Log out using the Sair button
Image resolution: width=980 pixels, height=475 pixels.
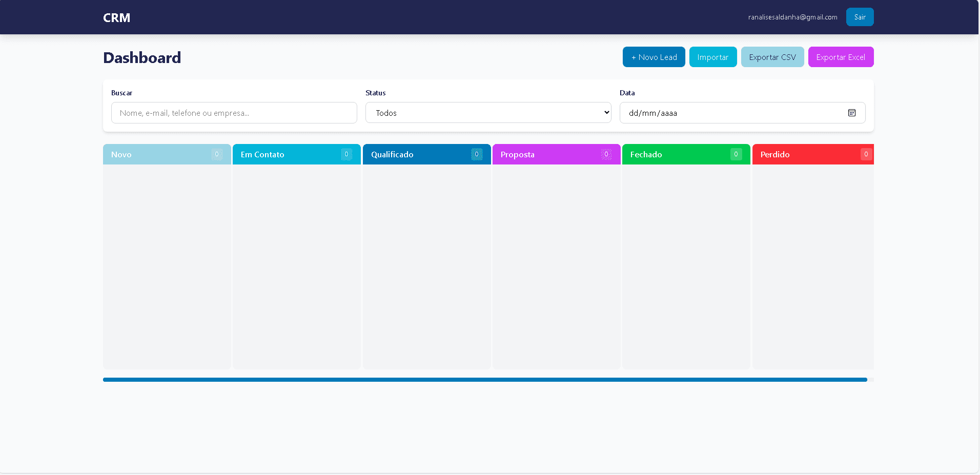click(860, 17)
